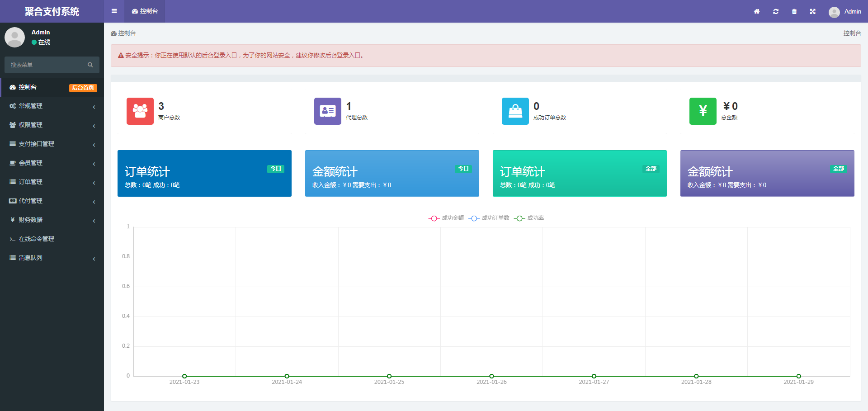Image resolution: width=868 pixels, height=411 pixels.
Task: Click the search magnifier icon in sidebar
Action: pos(90,65)
